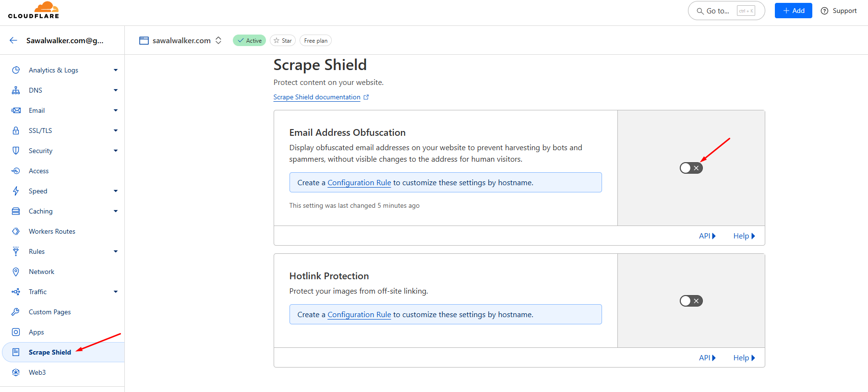Click the star icon in the Star badge
This screenshot has height=392, width=868.
(277, 41)
